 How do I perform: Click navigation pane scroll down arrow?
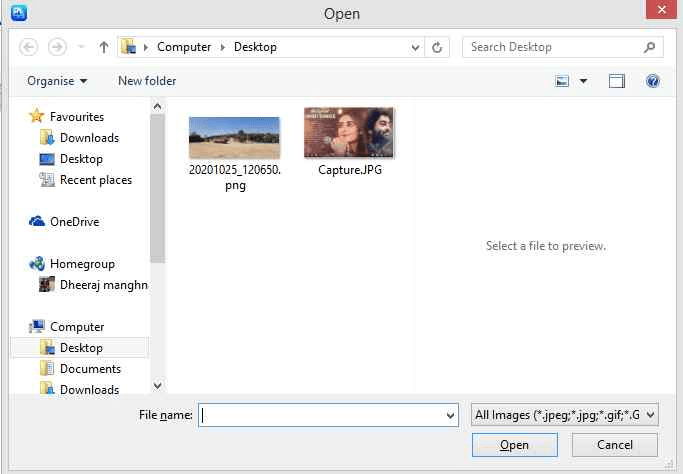click(x=158, y=385)
